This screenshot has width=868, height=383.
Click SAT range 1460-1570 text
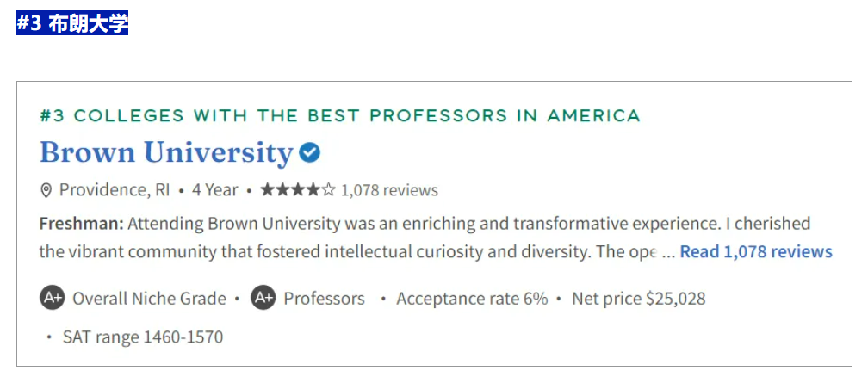coord(143,337)
